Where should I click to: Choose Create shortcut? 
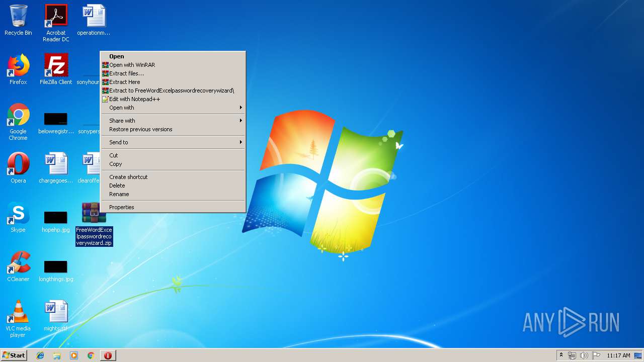point(173,177)
